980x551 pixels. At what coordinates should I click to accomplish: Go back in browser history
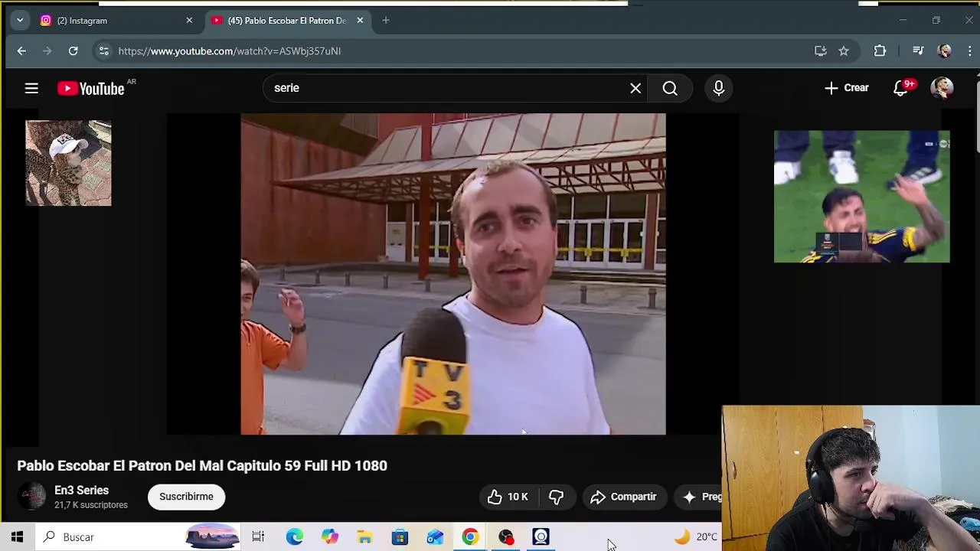[x=21, y=51]
